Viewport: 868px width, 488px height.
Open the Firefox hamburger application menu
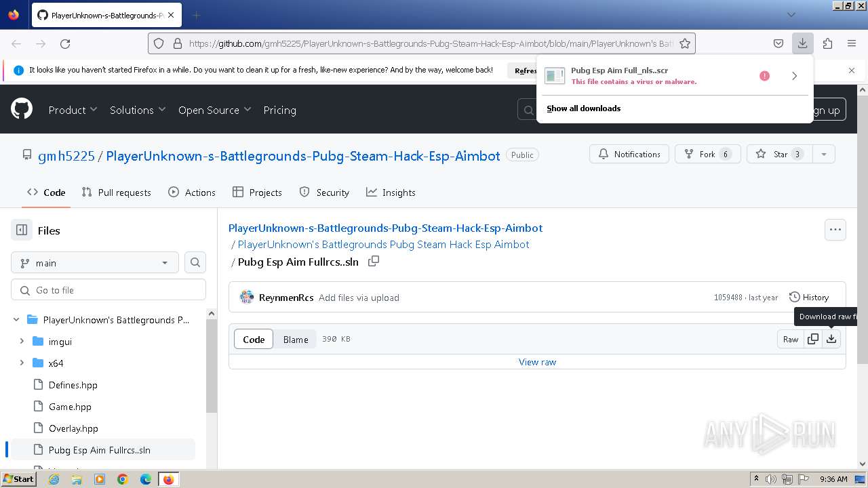852,43
